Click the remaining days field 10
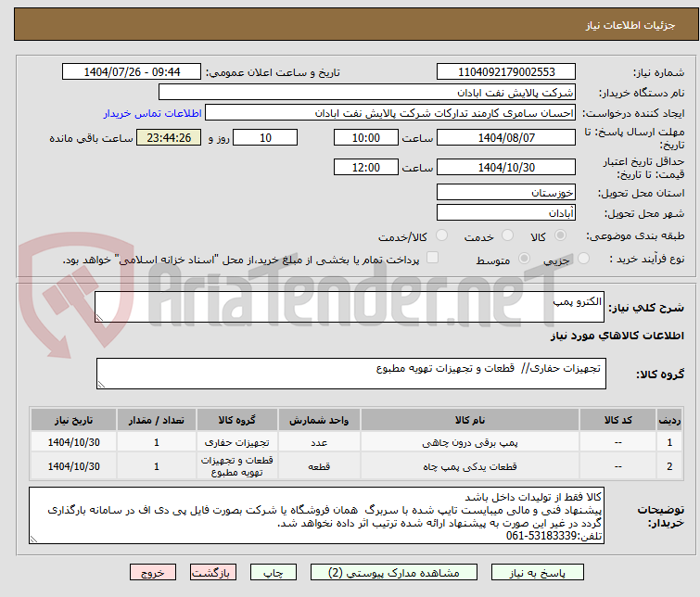The height and width of the screenshot is (597, 700). point(265,137)
